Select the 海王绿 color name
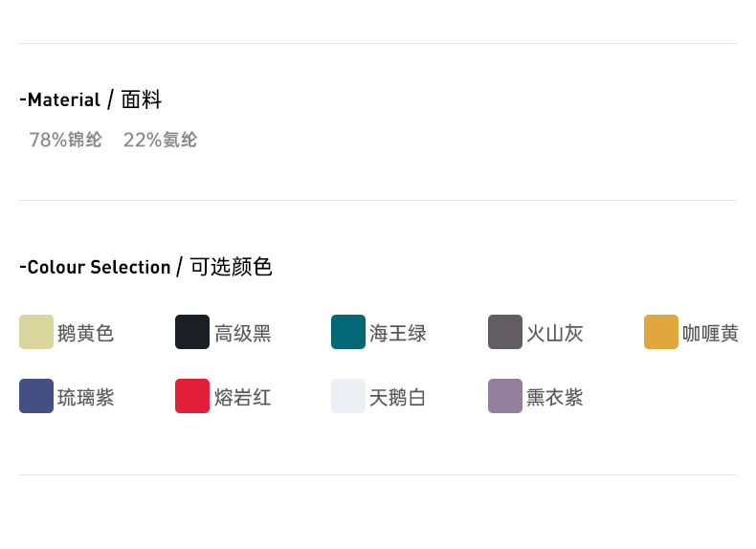 pos(398,334)
